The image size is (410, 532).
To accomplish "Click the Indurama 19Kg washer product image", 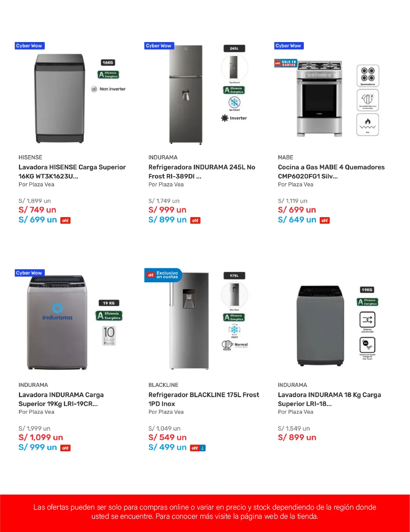I will (x=57, y=322).
